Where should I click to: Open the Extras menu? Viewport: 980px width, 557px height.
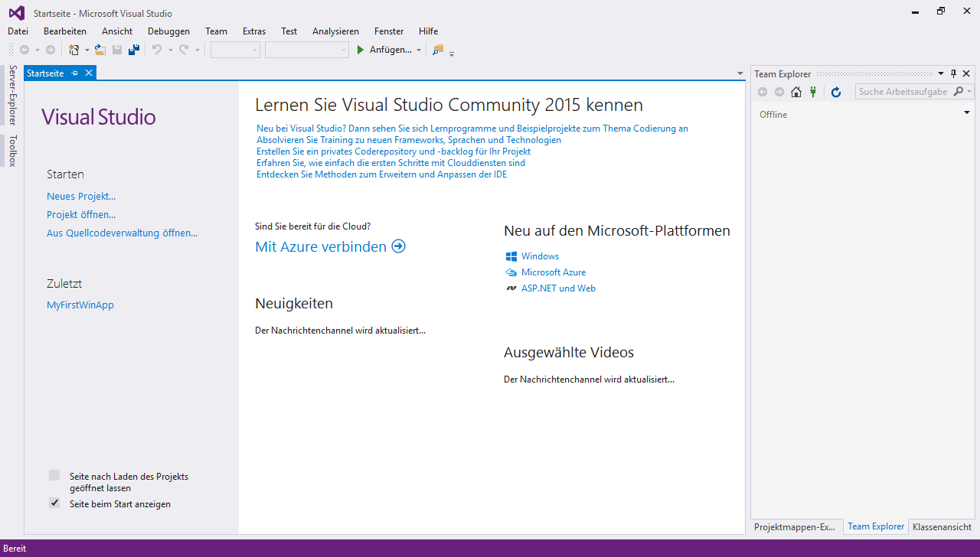[254, 31]
